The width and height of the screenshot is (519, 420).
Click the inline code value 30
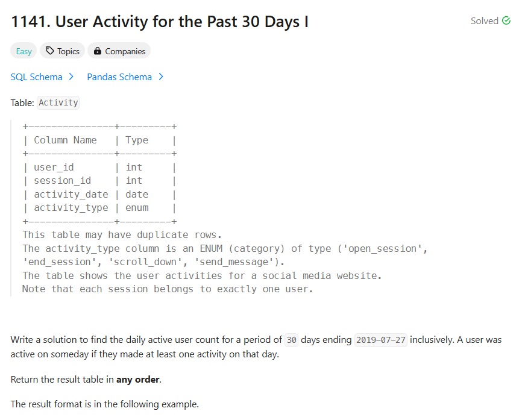click(291, 340)
